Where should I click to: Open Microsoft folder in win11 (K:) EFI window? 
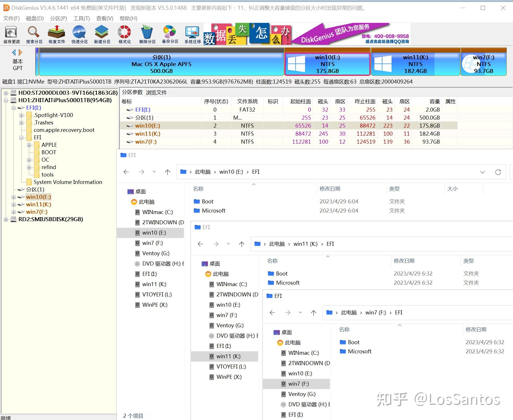(288, 283)
